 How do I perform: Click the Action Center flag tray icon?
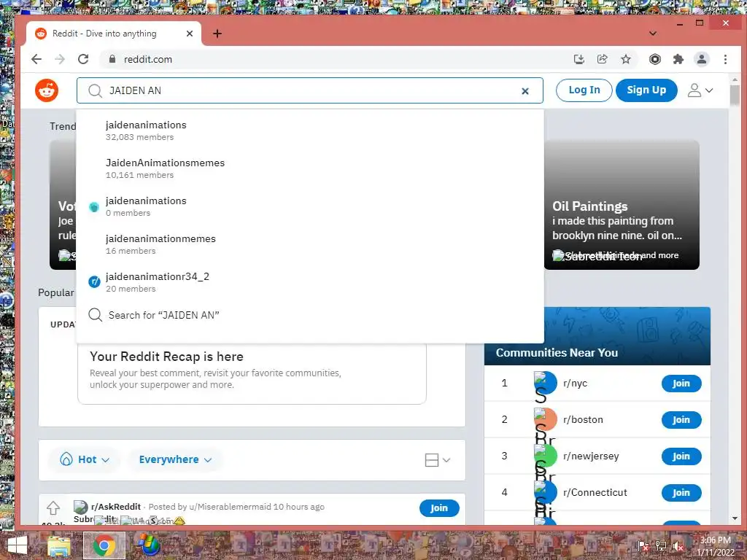643,546
